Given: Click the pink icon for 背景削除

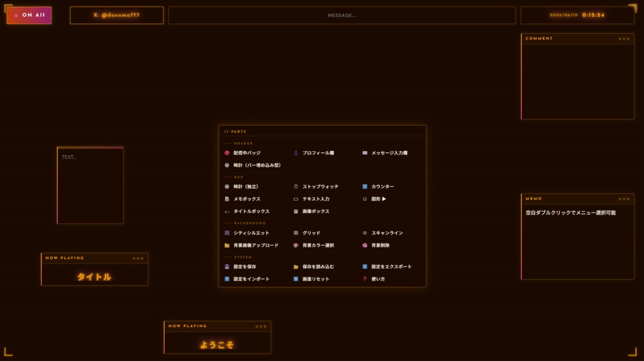Looking at the screenshot, I should 365,245.
